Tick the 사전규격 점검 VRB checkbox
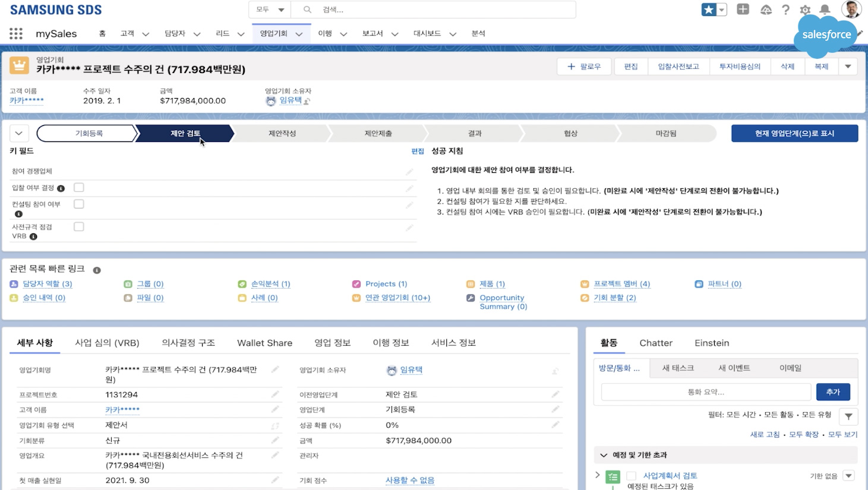Image resolution: width=868 pixels, height=490 pixels. pos(79,227)
